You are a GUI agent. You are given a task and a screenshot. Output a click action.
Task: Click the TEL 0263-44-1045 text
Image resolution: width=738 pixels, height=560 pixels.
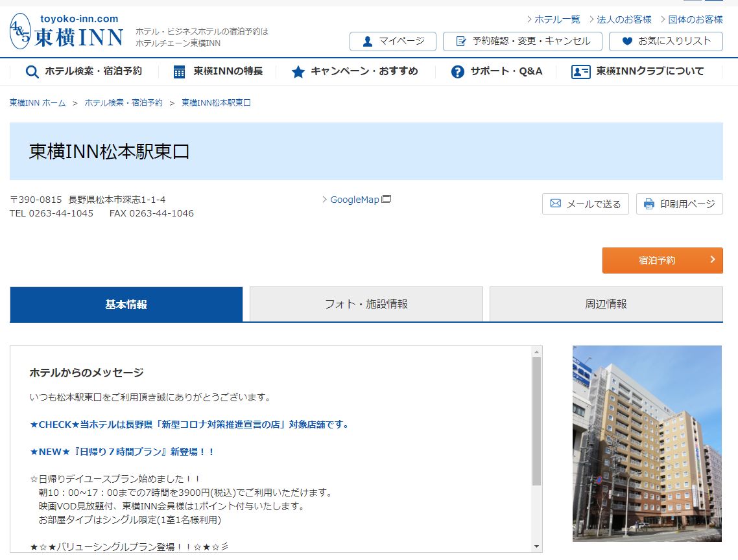[x=51, y=213]
